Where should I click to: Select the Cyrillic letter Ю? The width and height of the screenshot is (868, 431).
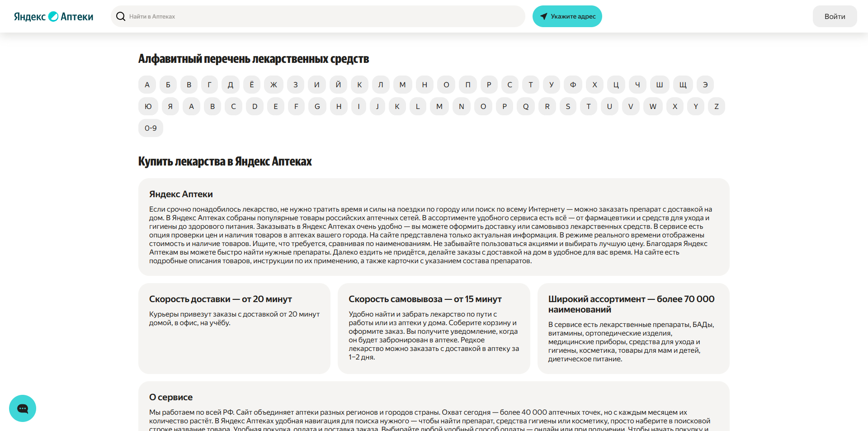coord(148,106)
